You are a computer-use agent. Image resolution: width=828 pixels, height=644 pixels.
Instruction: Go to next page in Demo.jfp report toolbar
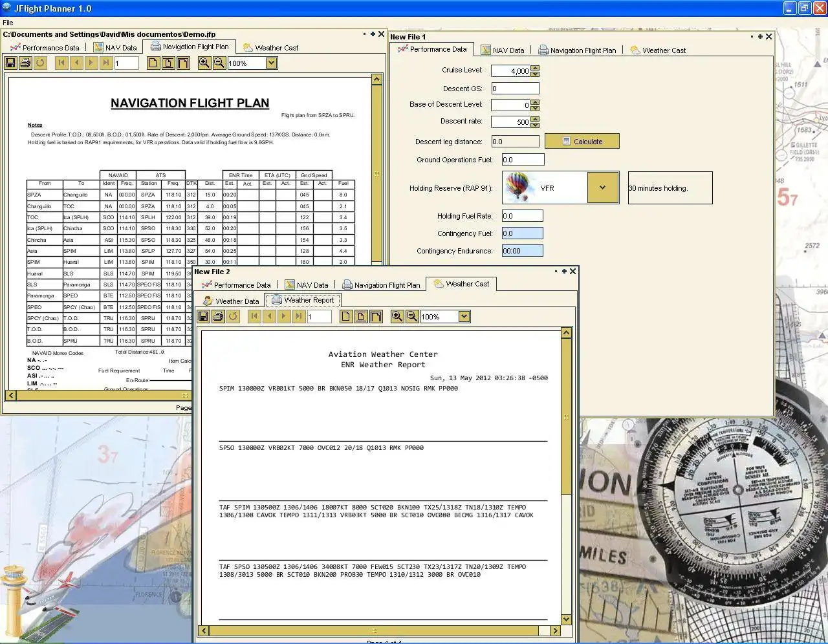[x=91, y=63]
